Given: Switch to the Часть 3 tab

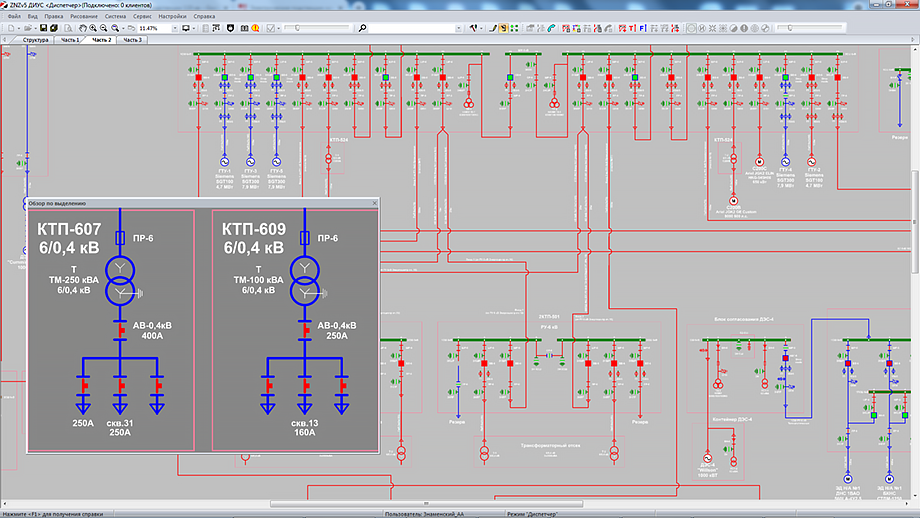Looking at the screenshot, I should point(132,40).
